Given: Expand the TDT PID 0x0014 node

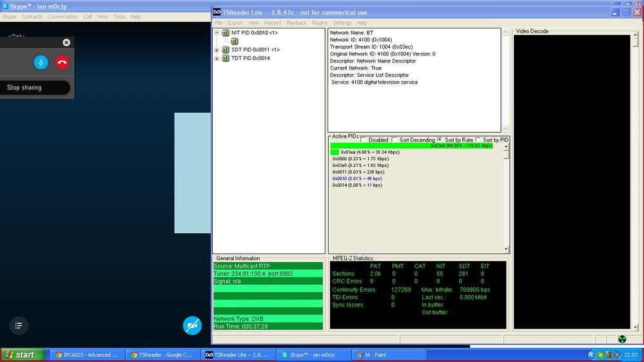Looking at the screenshot, I should 217,58.
